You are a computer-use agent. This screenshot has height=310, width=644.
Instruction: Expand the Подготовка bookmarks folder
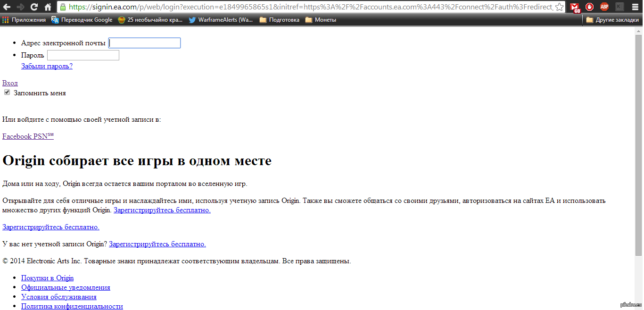click(x=280, y=20)
